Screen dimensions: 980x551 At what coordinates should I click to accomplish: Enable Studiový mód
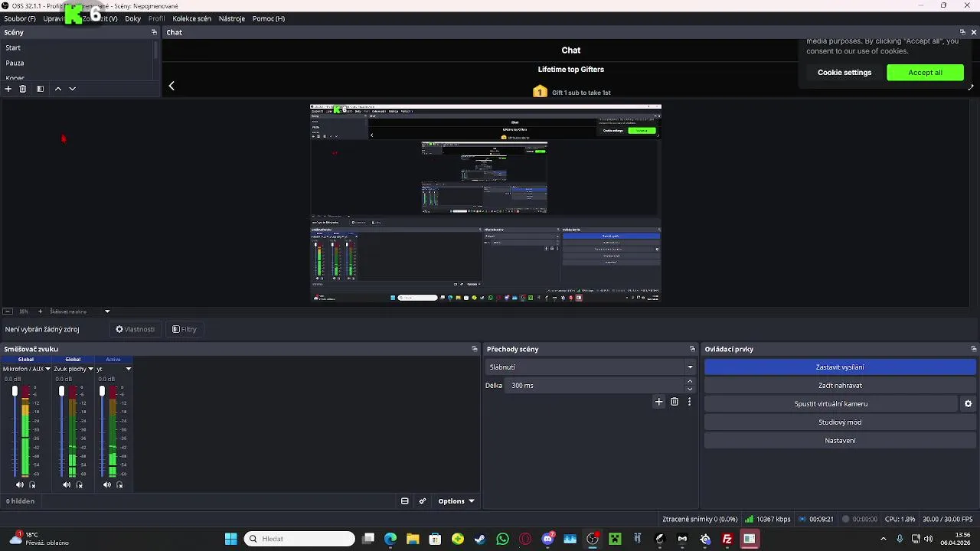pyautogui.click(x=840, y=422)
